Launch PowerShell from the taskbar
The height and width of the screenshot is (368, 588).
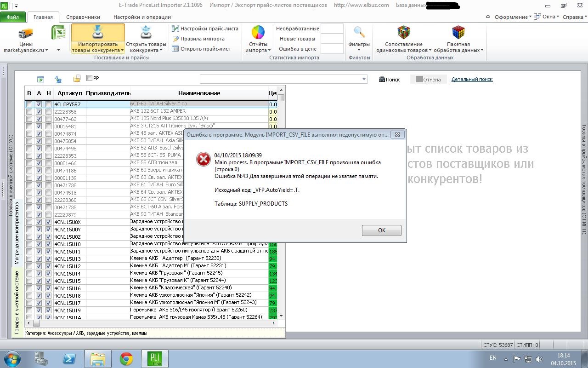click(69, 359)
